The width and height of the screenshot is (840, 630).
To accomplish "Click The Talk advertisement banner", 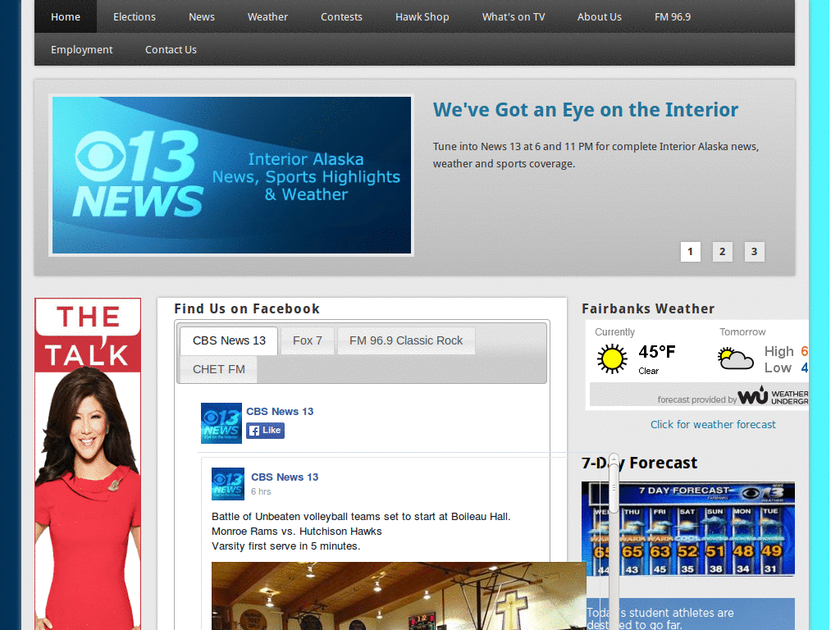I will pyautogui.click(x=88, y=464).
